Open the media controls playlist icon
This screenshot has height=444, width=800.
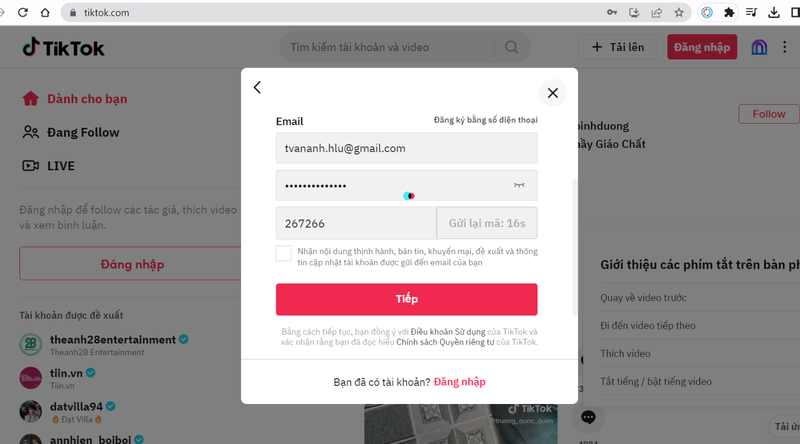[x=751, y=13]
